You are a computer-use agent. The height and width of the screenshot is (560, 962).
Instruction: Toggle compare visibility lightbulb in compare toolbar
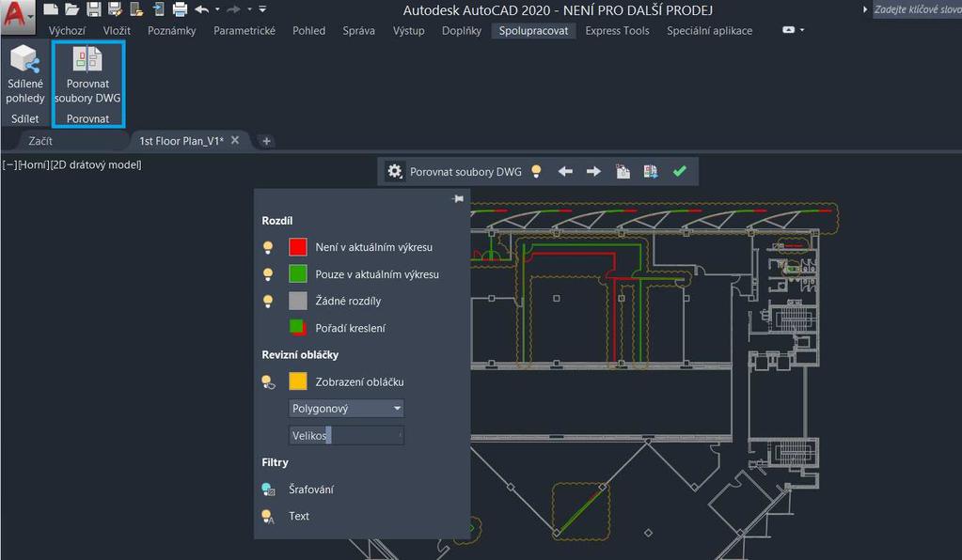(536, 171)
